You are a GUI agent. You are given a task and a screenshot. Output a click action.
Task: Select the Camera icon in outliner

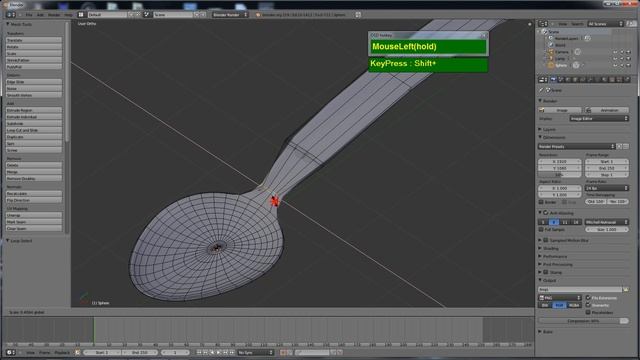[550, 52]
